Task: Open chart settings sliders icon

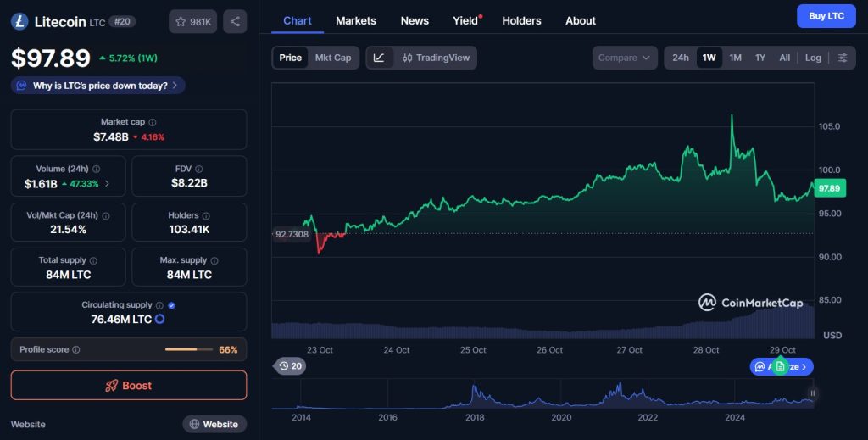Action: tap(842, 58)
